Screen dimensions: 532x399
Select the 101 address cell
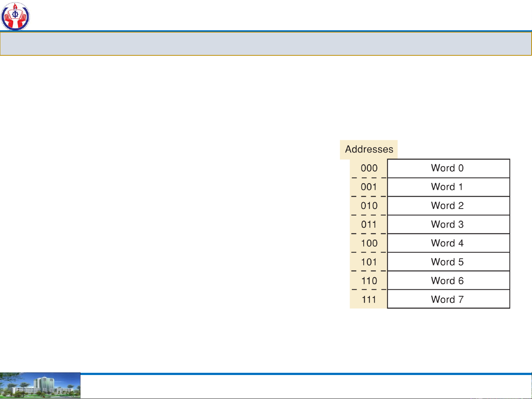click(x=369, y=262)
